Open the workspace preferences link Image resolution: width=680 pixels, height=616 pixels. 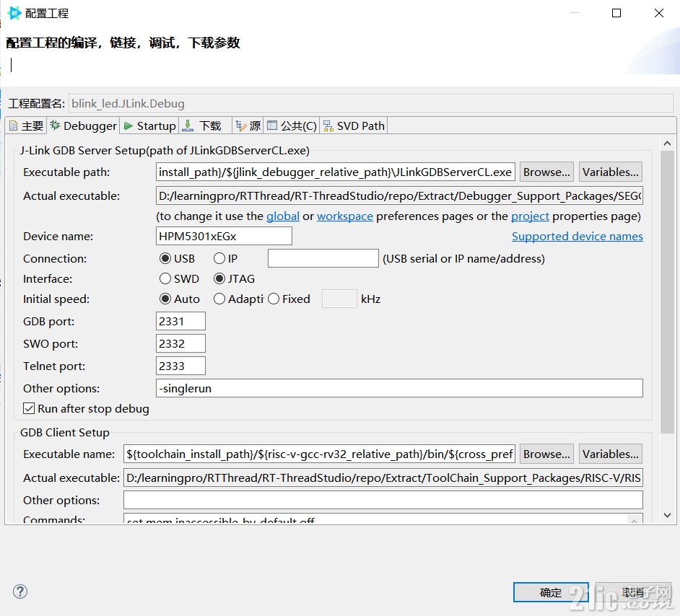(345, 216)
